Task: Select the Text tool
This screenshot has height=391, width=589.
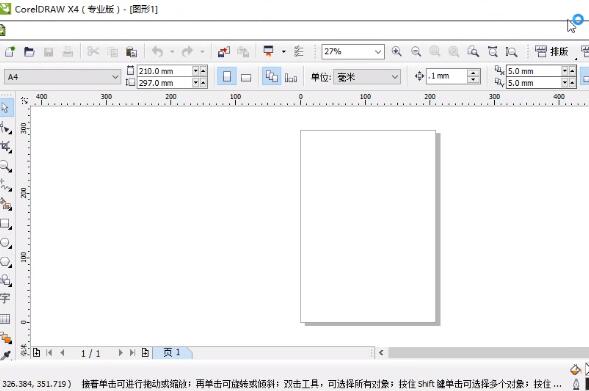Action: (x=5, y=299)
